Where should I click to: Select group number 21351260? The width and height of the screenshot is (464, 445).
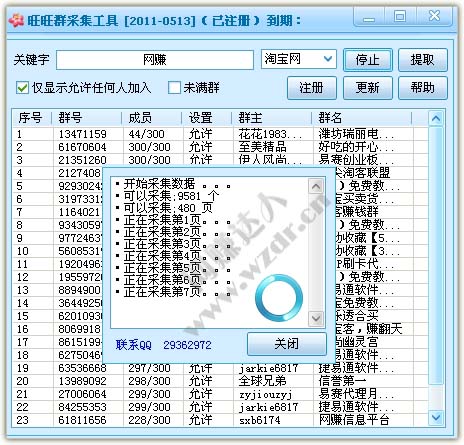pyautogui.click(x=82, y=160)
